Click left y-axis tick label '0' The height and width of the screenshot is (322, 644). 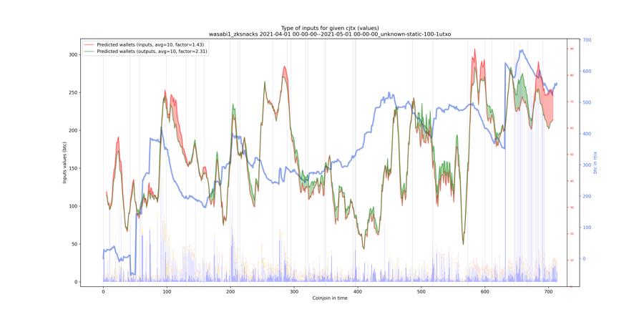click(x=75, y=282)
